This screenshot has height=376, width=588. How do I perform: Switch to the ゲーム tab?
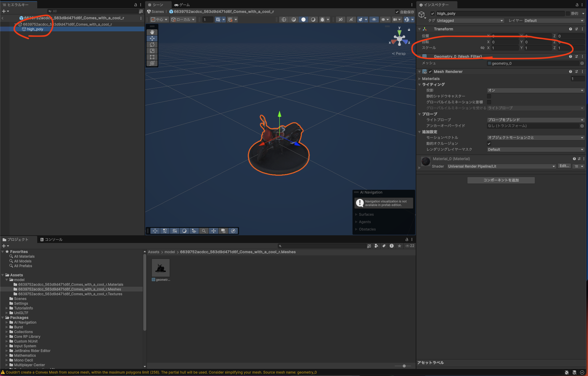(x=182, y=5)
